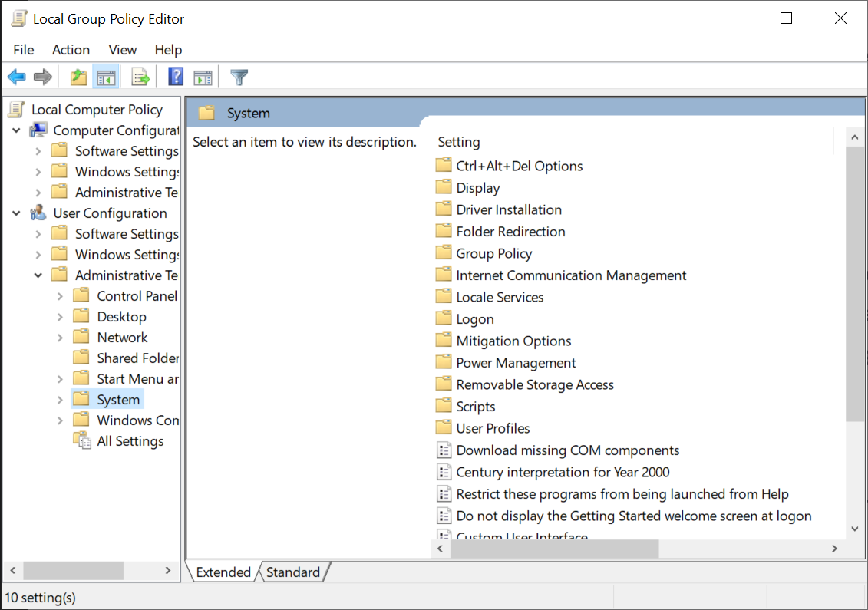The image size is (868, 610).
Task: Click the Driver Installation folder icon
Action: pos(444,209)
